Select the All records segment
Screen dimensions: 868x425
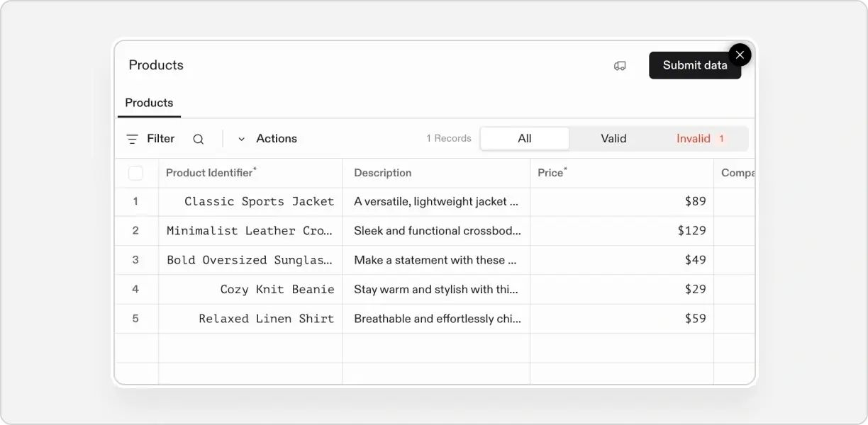tap(524, 138)
